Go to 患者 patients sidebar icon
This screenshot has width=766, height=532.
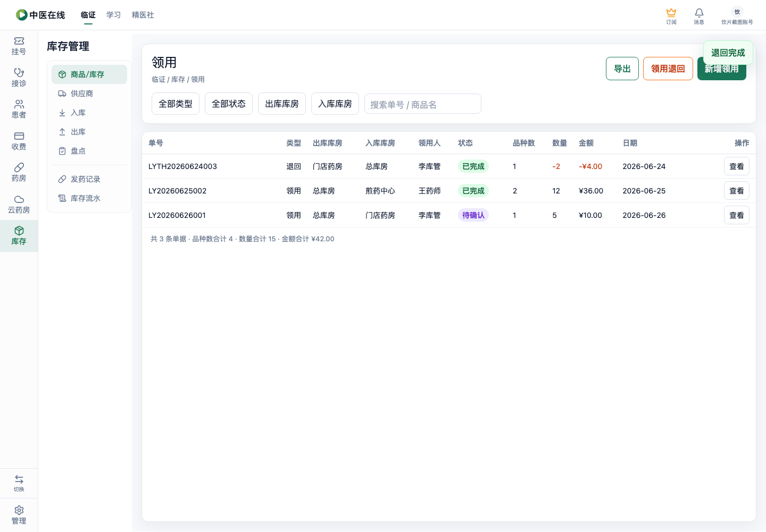click(19, 104)
